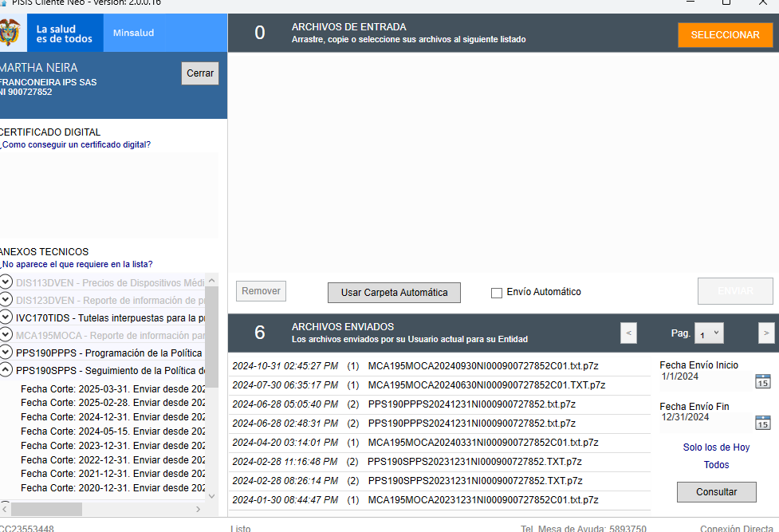Click the Usar Carpeta Automática button
The width and height of the screenshot is (779, 532).
[x=394, y=293]
